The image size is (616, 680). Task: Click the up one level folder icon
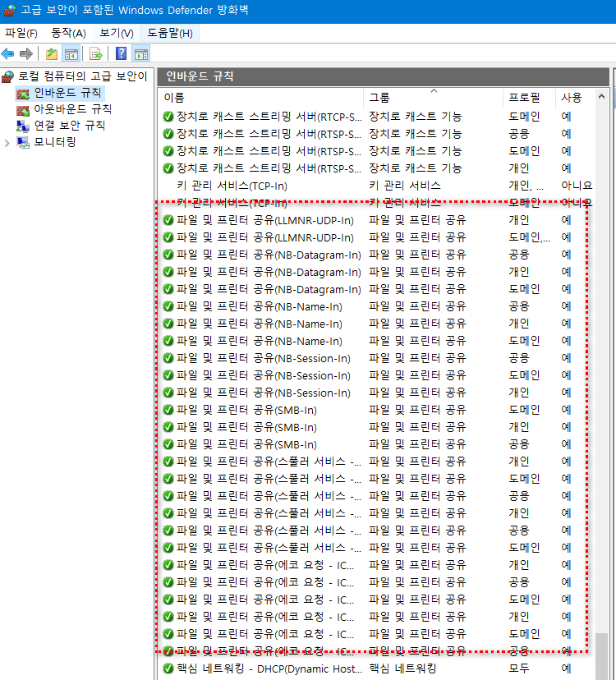coord(52,54)
